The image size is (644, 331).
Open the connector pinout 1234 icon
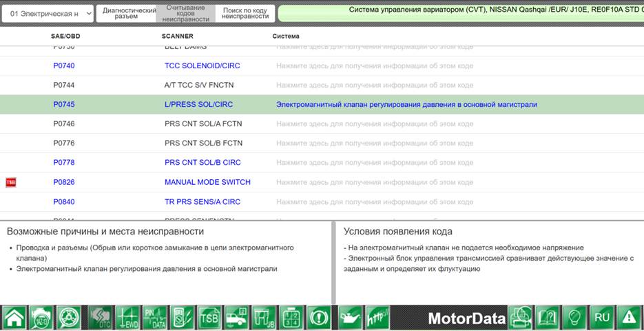(x=291, y=317)
